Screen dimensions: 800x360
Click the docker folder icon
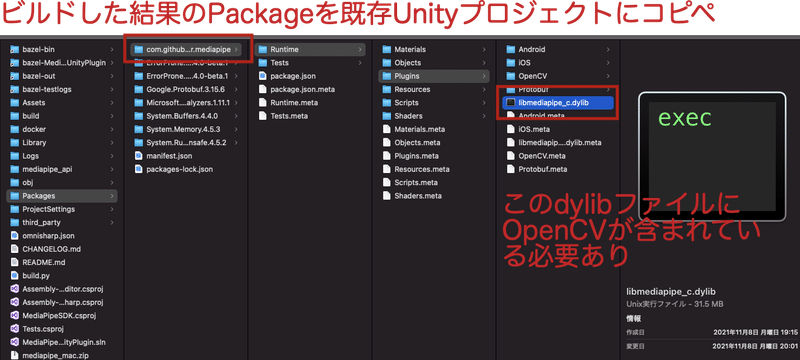coord(15,129)
